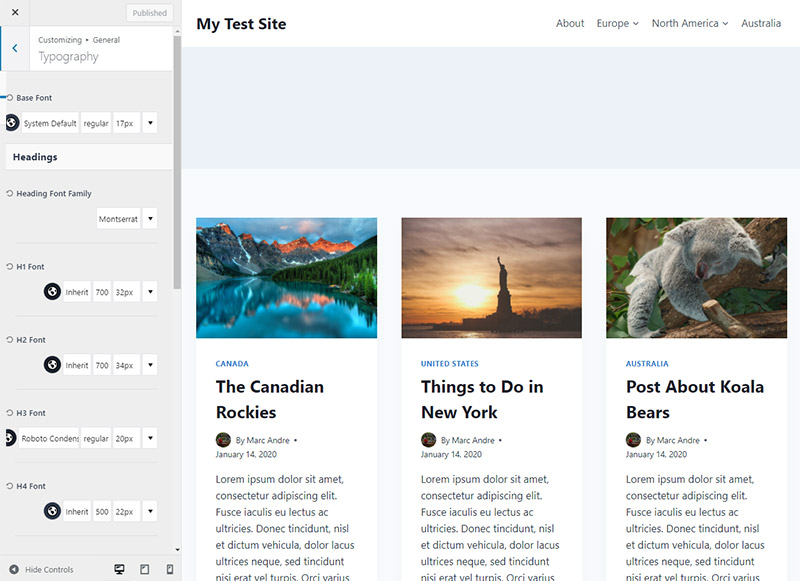The image size is (800, 581).
Task: Click the sidebar scrollbar down arrow
Action: point(177,549)
